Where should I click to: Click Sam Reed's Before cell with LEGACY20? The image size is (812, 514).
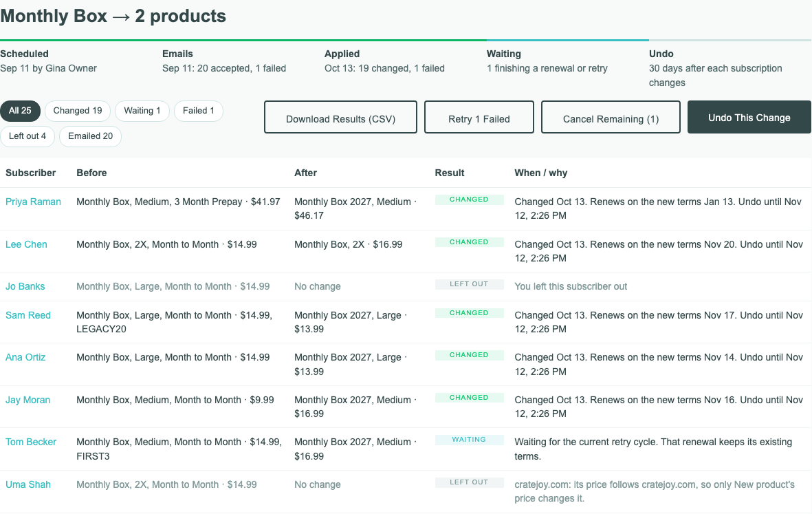coord(175,322)
